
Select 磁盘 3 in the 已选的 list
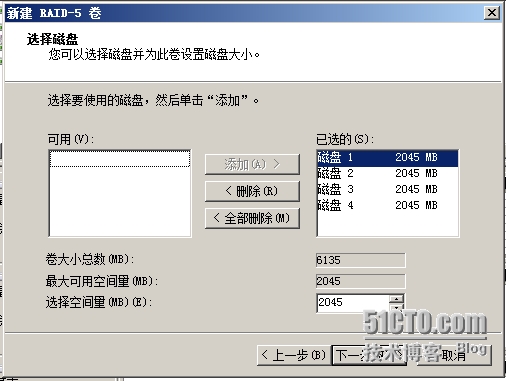point(388,189)
